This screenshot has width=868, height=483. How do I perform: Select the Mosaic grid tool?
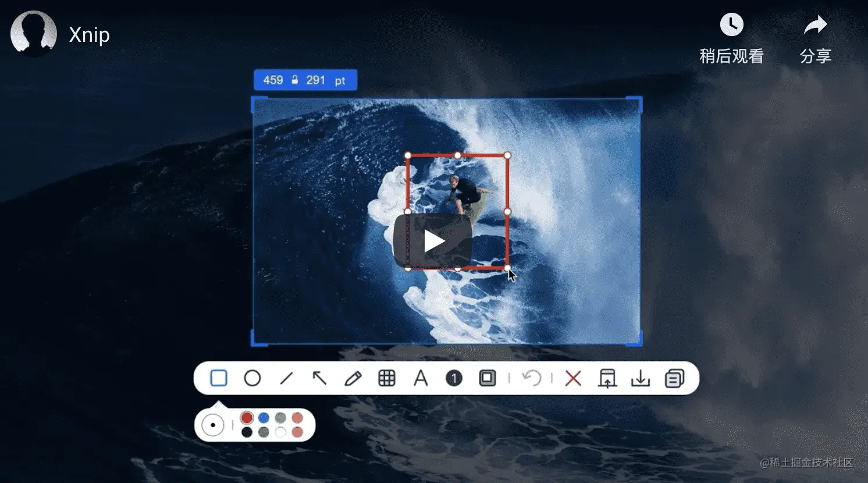pos(387,378)
